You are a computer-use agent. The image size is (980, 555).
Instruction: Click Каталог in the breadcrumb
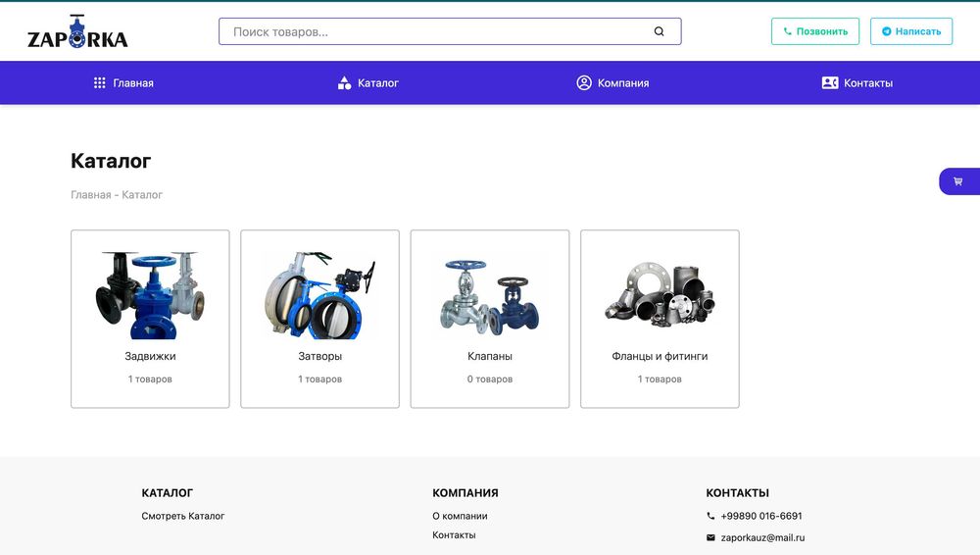tap(142, 194)
